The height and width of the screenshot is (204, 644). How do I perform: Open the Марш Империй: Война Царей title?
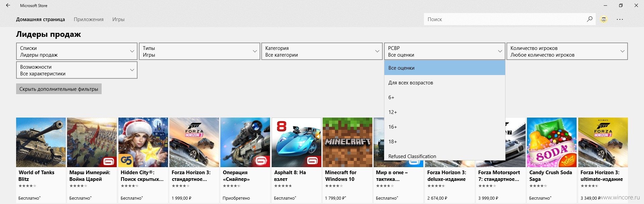[90, 176]
